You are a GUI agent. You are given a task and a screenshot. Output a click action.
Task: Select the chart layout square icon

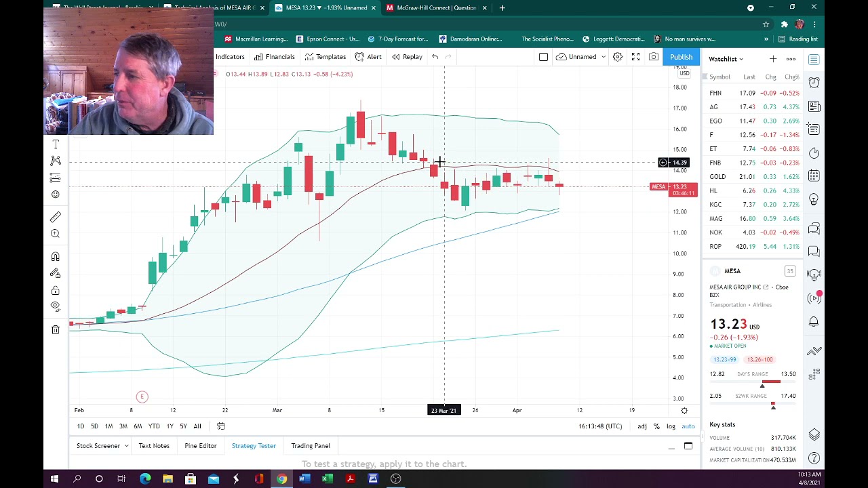pyautogui.click(x=543, y=57)
